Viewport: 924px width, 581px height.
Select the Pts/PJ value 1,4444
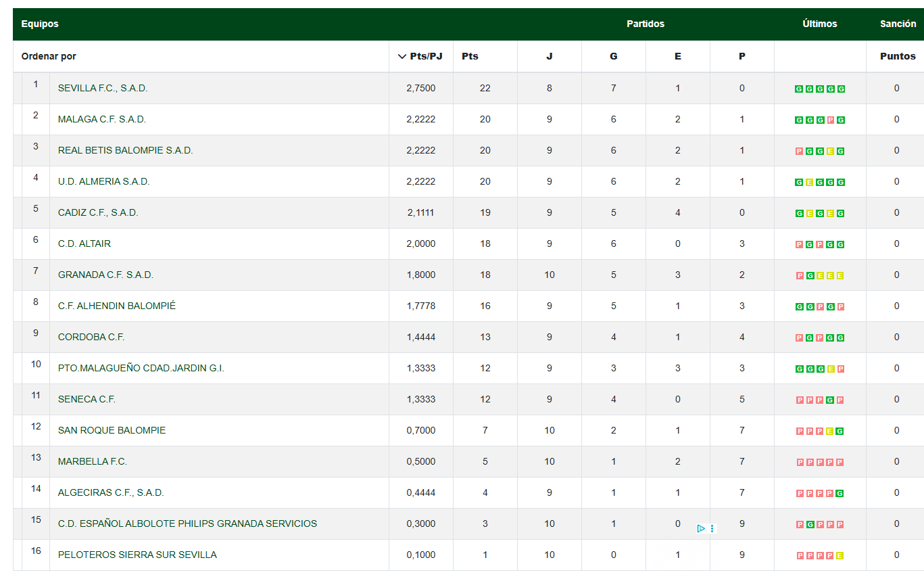click(x=421, y=337)
